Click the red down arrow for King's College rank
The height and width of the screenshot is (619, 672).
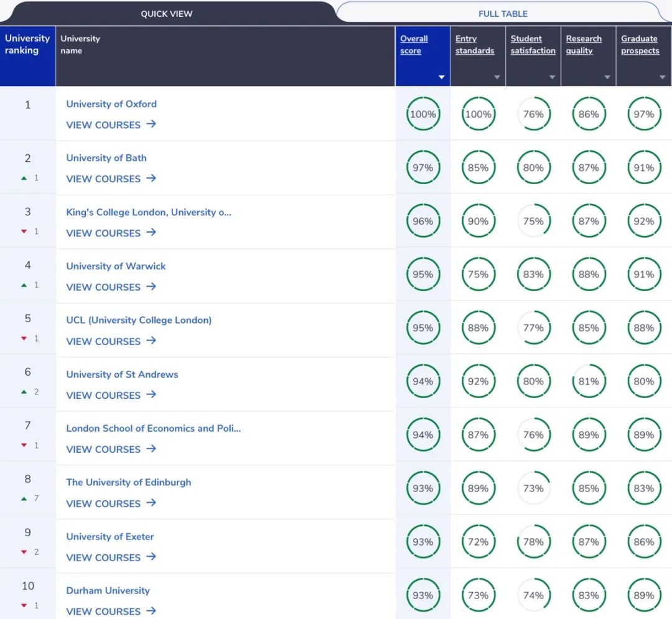pyautogui.click(x=24, y=231)
